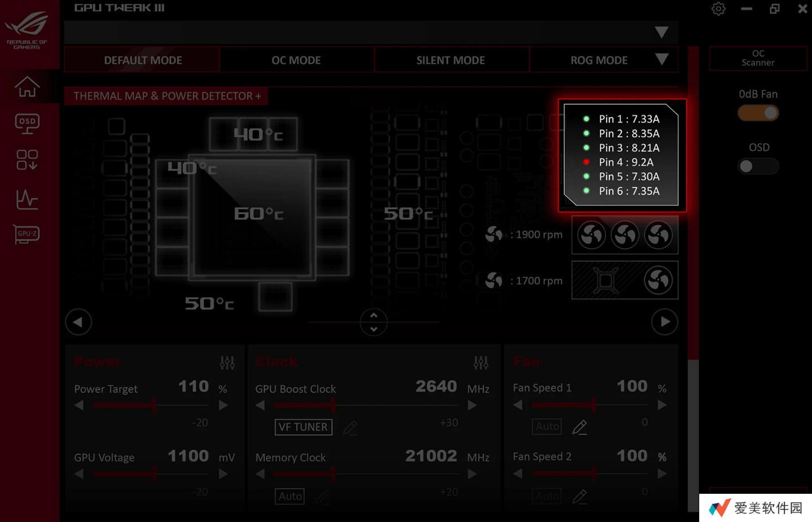Adjust the Fan Speed 2 slider
Viewport: 812px width, 522px height.
coord(590,473)
